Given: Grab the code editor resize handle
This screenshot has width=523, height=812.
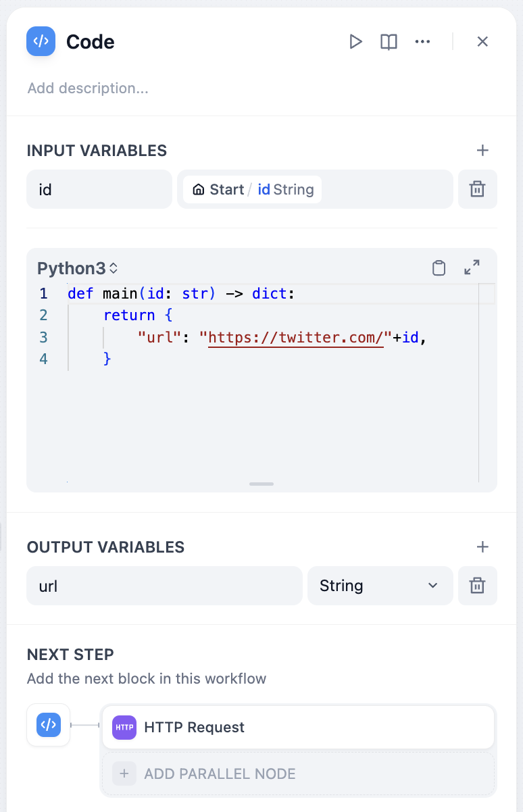Looking at the screenshot, I should click(261, 484).
